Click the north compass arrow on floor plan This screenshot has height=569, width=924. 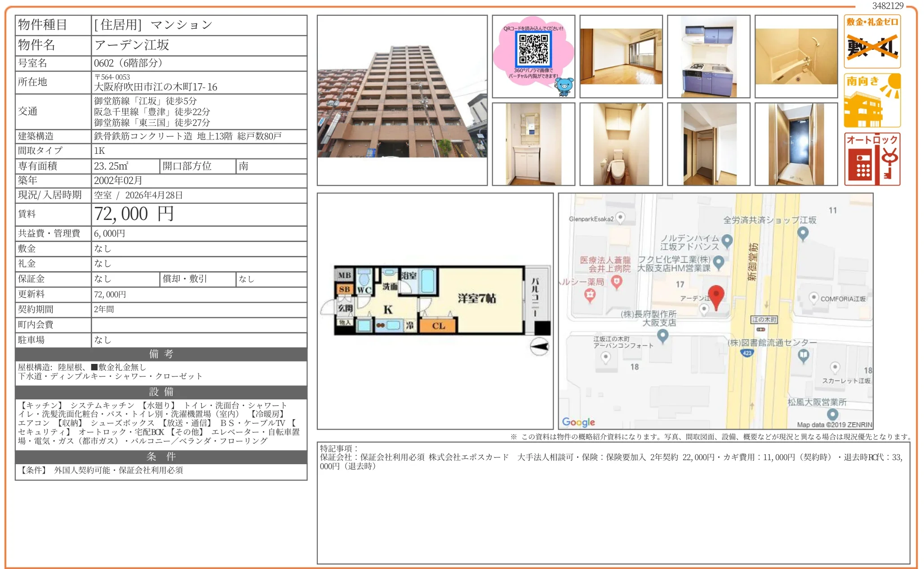[539, 347]
